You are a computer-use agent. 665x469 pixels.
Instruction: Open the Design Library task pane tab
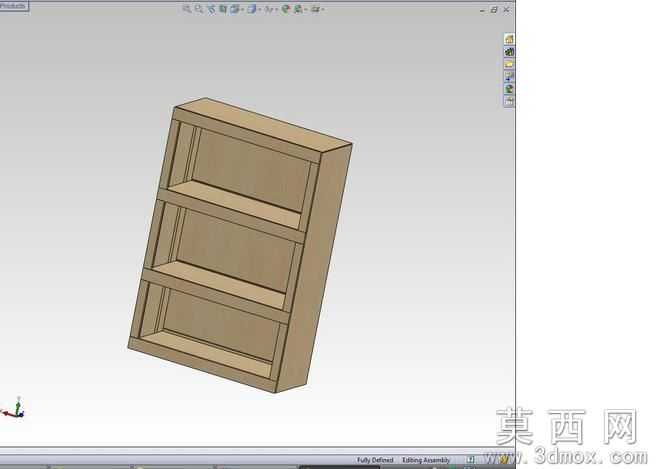coord(509,52)
